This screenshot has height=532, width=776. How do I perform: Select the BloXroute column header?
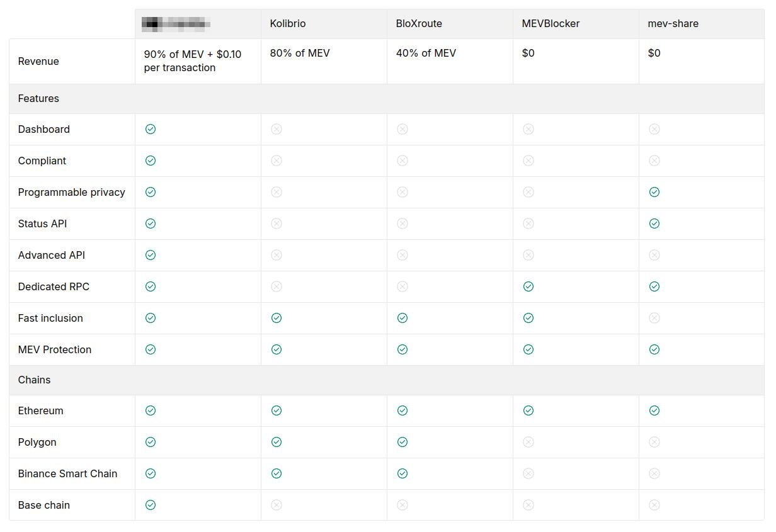[419, 23]
